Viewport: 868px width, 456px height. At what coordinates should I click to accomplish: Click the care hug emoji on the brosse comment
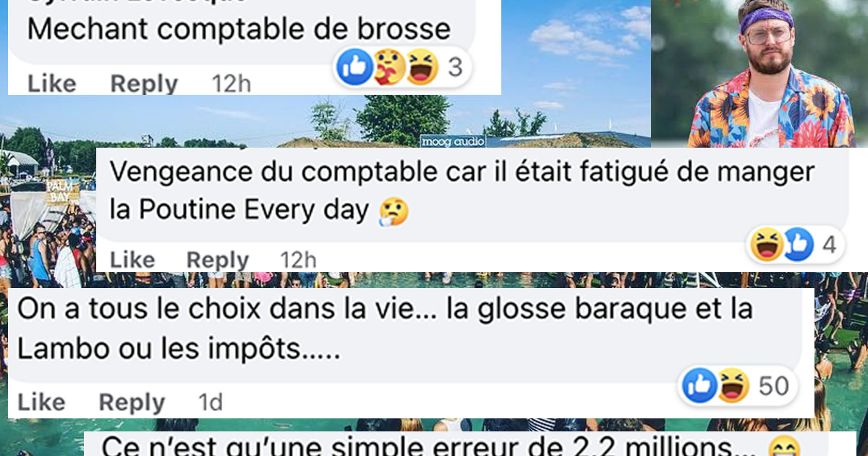[x=389, y=67]
